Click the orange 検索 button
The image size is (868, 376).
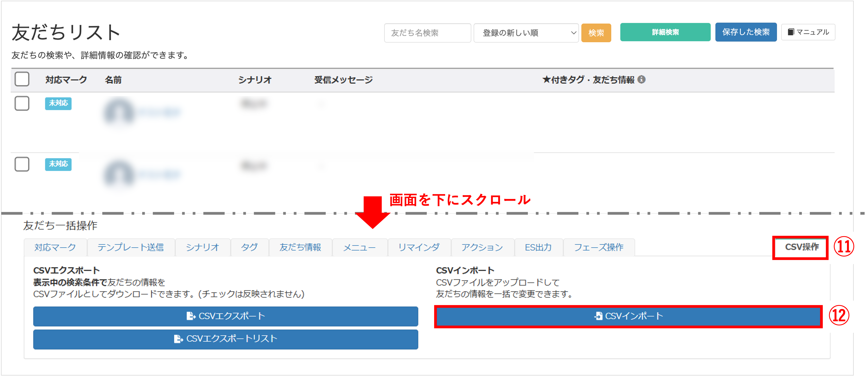[x=596, y=33]
